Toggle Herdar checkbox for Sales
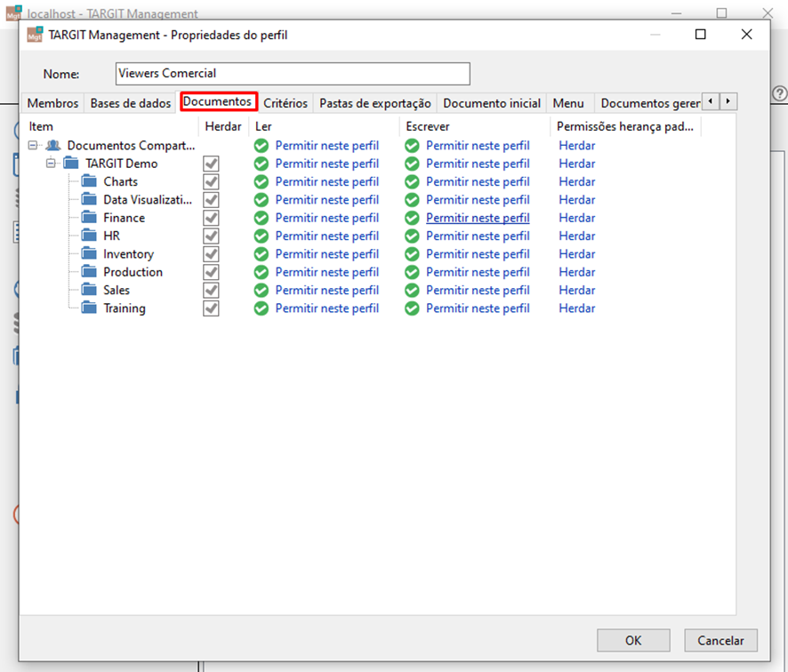 (x=211, y=291)
